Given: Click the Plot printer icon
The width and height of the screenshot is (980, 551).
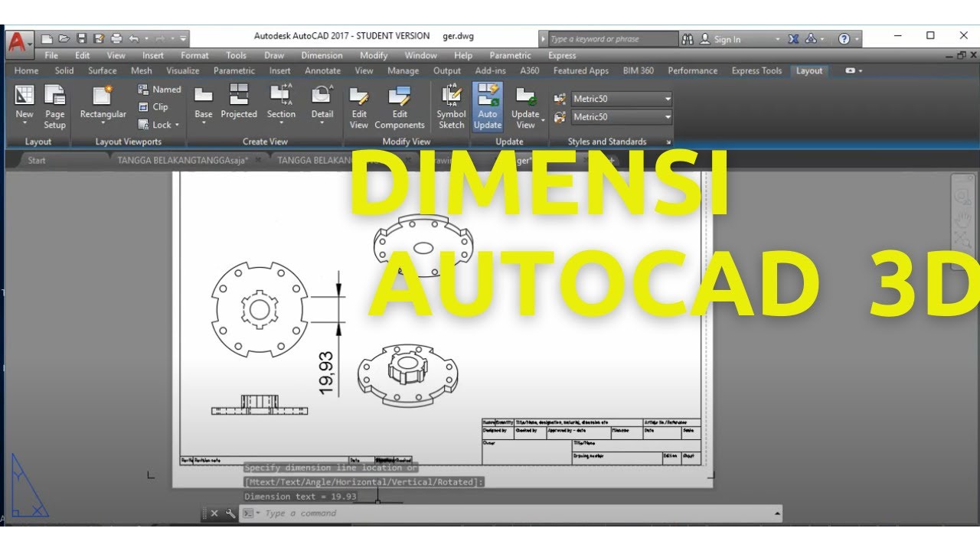Looking at the screenshot, I should (116, 38).
